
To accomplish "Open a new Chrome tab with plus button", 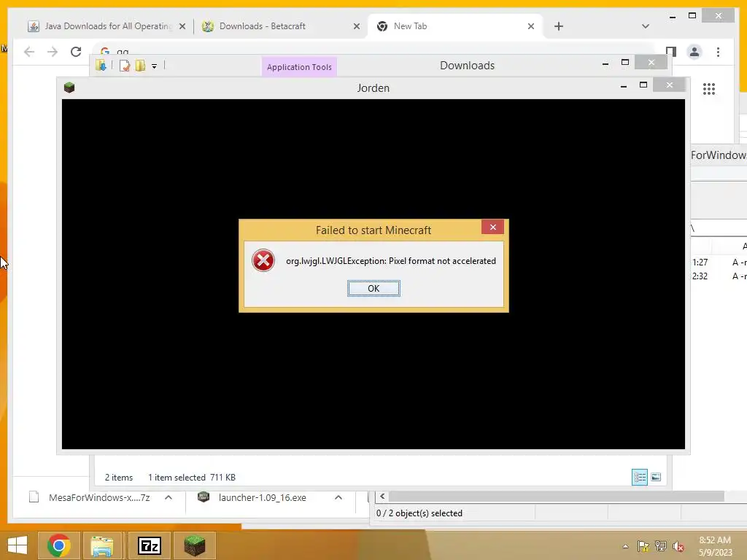I will point(559,27).
